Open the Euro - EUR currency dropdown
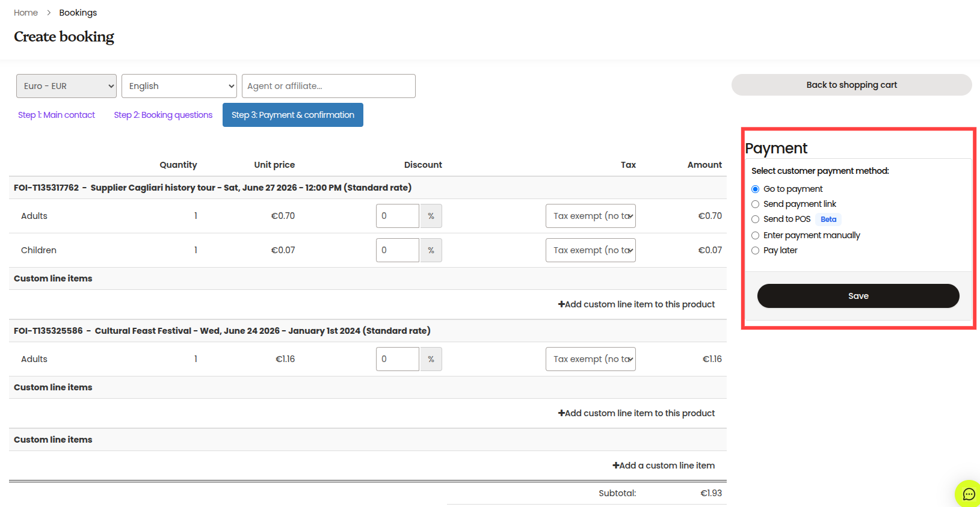 [66, 86]
